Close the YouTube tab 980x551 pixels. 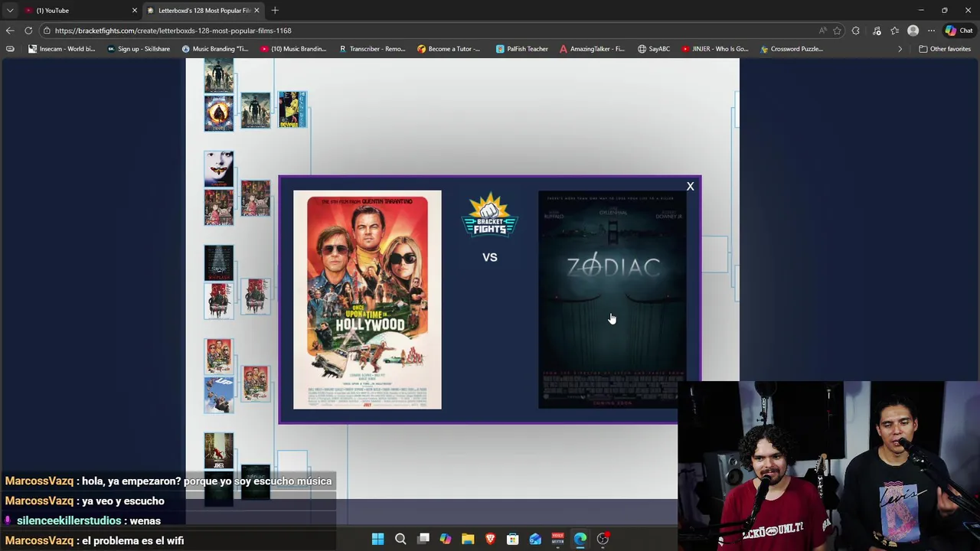click(135, 10)
